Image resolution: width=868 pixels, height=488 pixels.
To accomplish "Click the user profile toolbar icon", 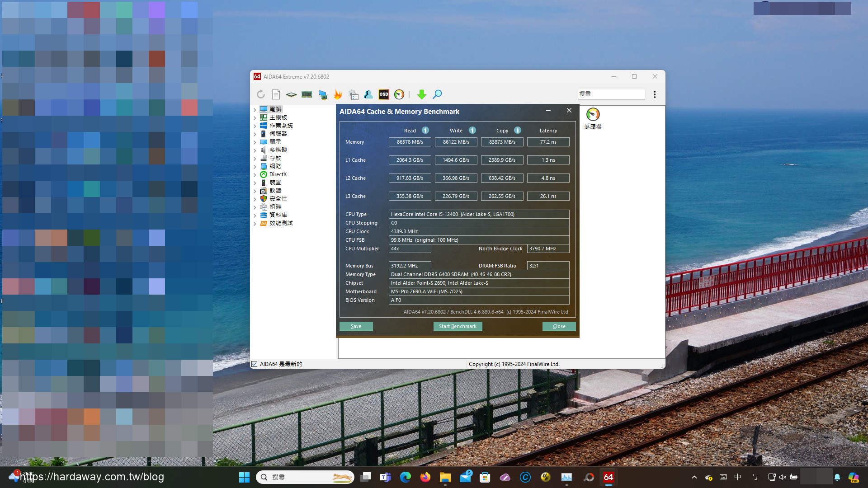I will coord(368,94).
